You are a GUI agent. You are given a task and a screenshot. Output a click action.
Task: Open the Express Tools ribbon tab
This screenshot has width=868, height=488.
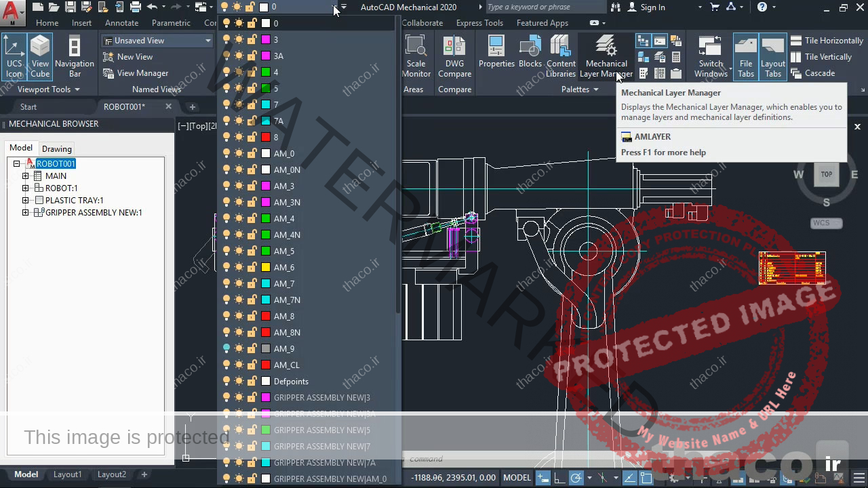479,23
